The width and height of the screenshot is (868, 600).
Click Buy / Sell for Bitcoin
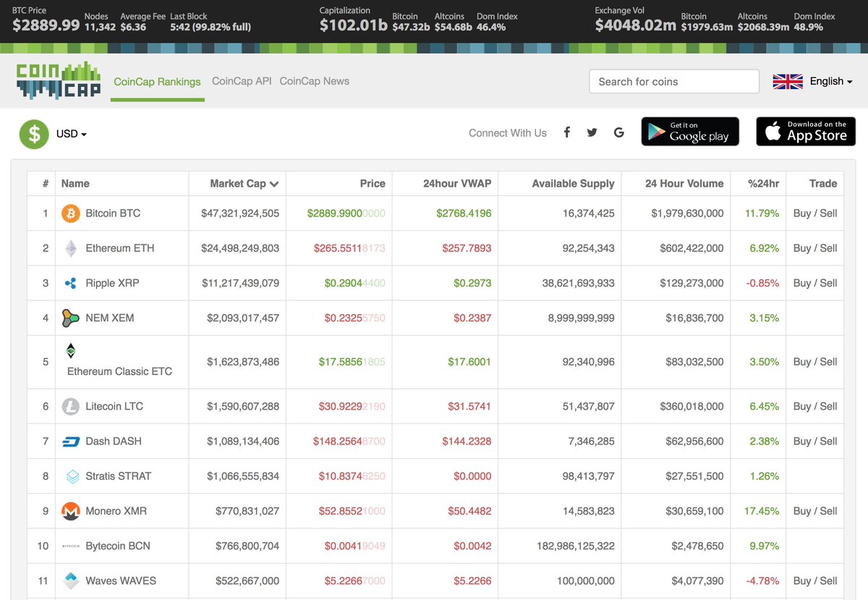tap(815, 214)
